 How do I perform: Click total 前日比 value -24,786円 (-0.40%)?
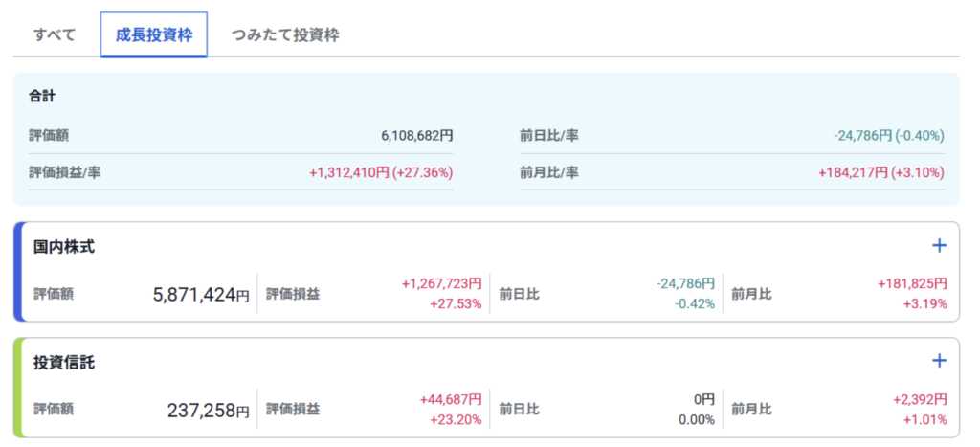pos(888,136)
